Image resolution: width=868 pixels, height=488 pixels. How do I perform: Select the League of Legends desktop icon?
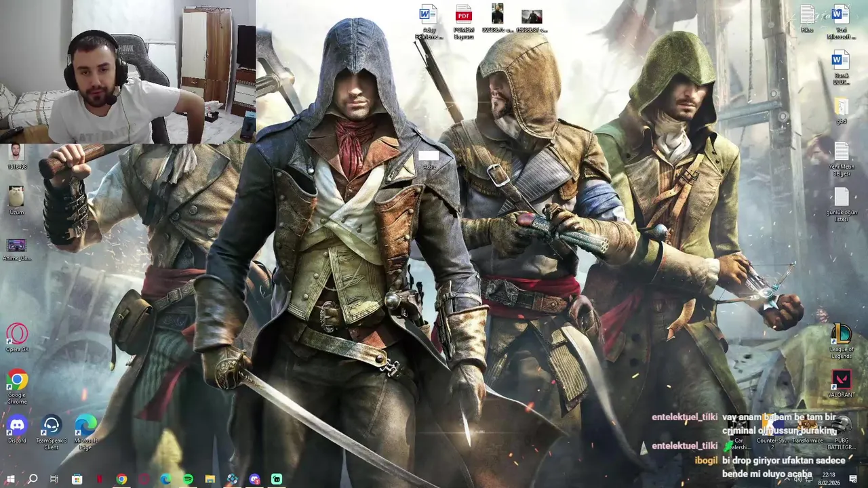[x=842, y=341]
